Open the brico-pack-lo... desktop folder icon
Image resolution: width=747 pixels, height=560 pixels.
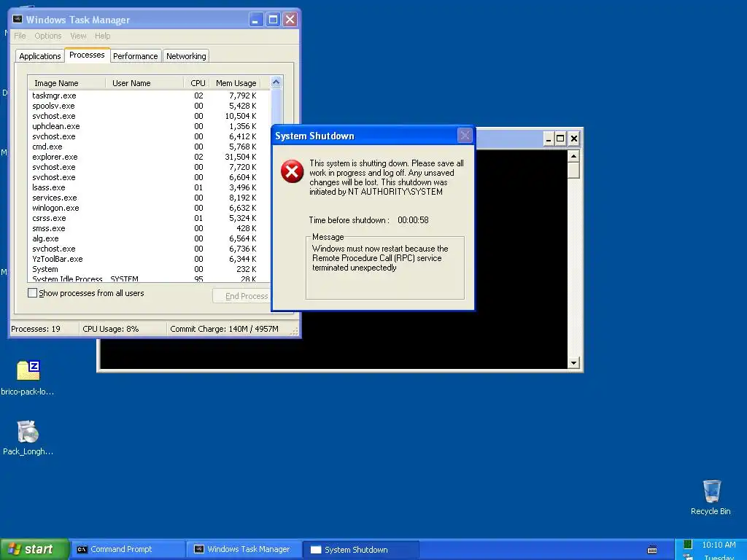pos(28,370)
